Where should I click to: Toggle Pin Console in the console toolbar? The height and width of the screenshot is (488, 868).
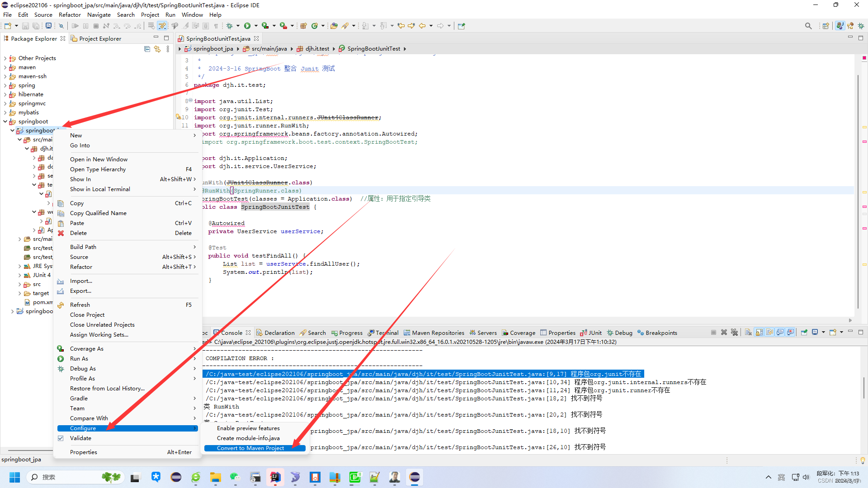pos(804,332)
